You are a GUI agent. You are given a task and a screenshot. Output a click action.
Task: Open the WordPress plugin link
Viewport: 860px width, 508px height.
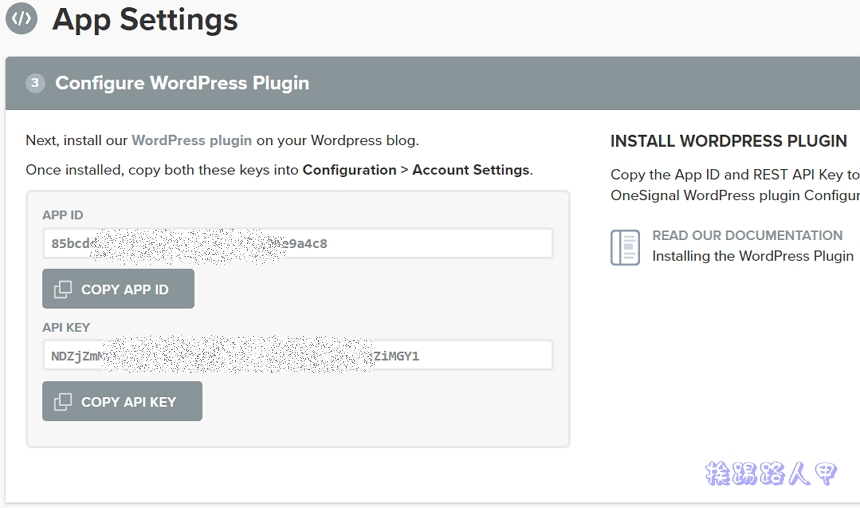191,140
